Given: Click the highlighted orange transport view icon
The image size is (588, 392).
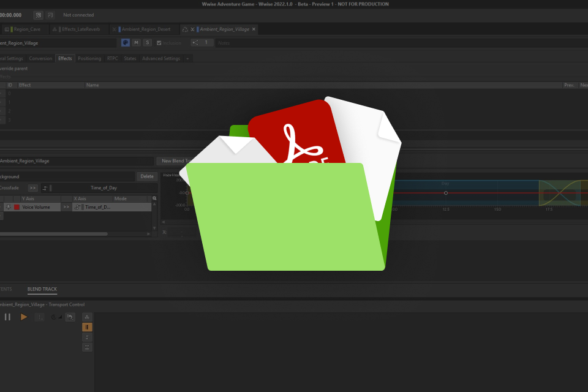Looking at the screenshot, I should point(87,327).
